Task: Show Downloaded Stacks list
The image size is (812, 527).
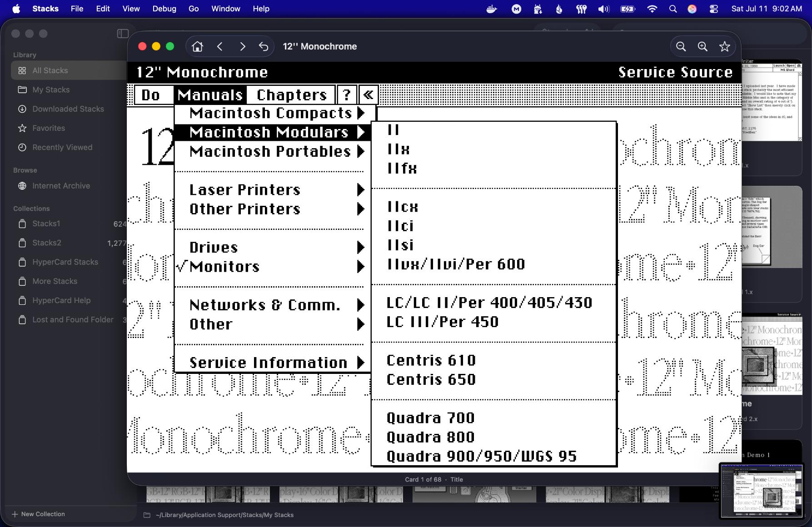Action: pyautogui.click(x=69, y=109)
